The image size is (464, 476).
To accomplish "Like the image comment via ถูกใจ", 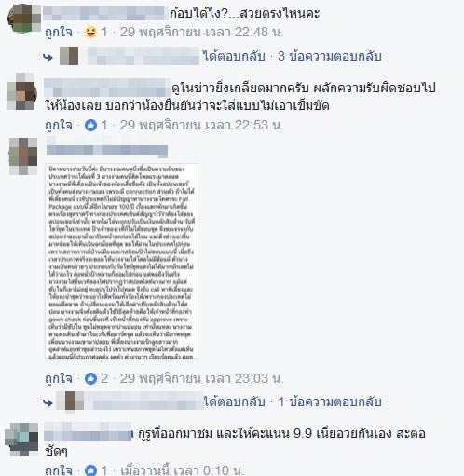I will pos(59,378).
